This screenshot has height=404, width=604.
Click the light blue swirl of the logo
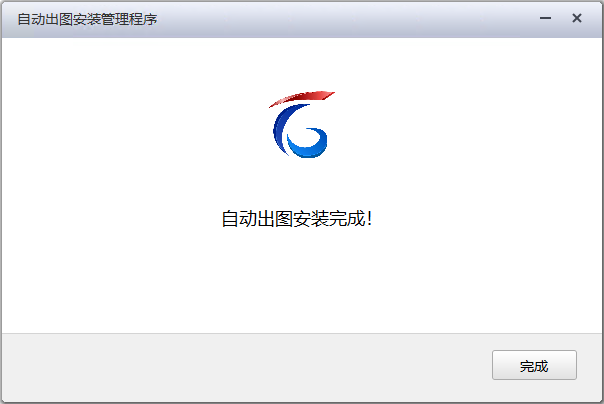coord(308,143)
